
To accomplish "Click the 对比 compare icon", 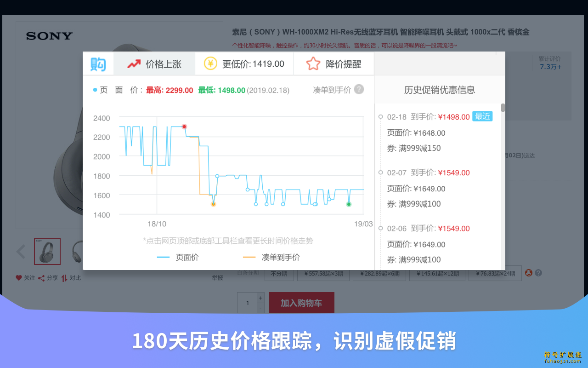I will 64,278.
